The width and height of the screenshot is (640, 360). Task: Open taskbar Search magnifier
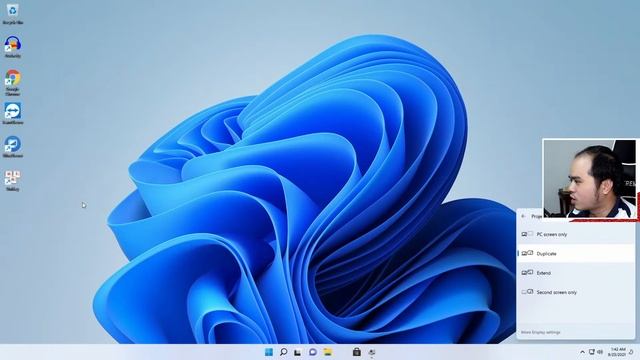tap(283, 352)
